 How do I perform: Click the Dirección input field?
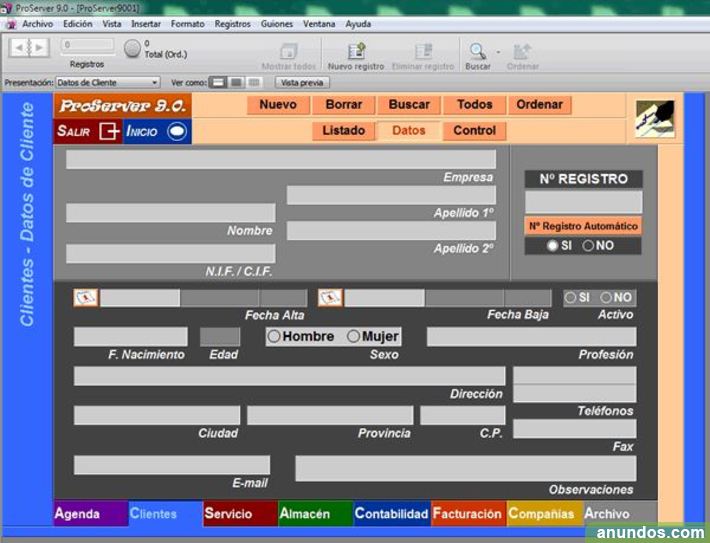(x=289, y=376)
